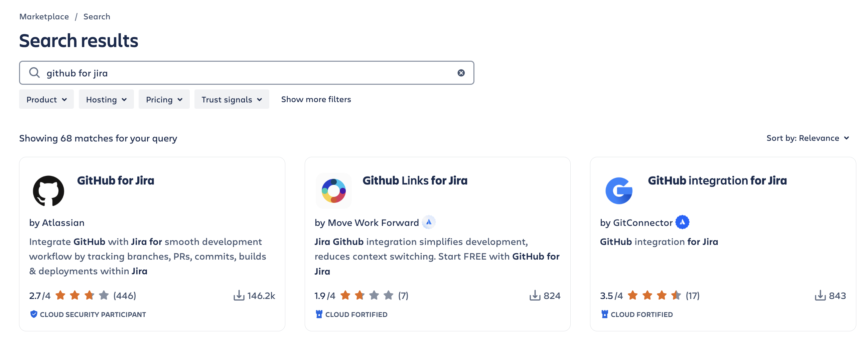Click the GitHub octocat logo icon

pos(47,191)
